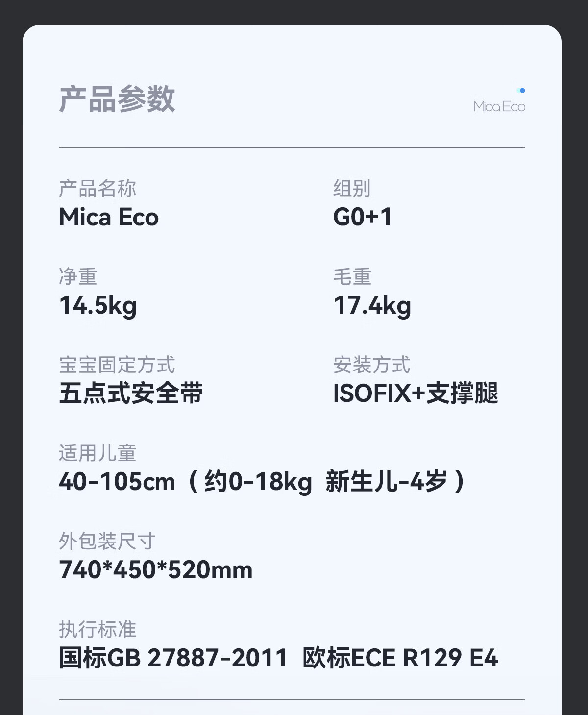Select the 安装方式 label
588x715 pixels.
[x=371, y=365]
